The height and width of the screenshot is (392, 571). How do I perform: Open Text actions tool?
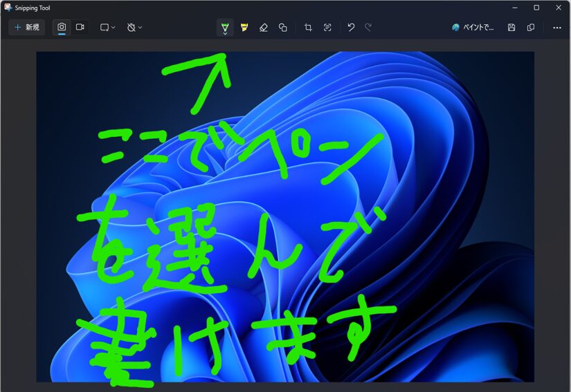tap(327, 27)
